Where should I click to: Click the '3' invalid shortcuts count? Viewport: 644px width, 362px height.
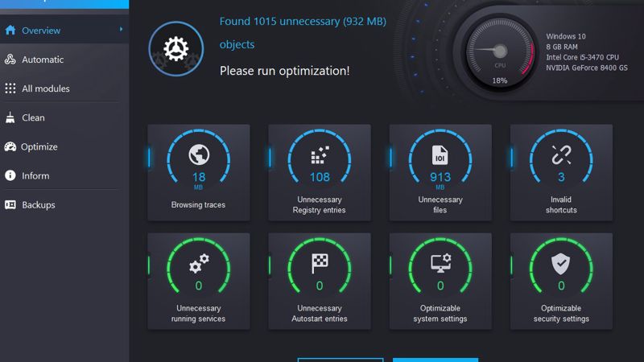pos(561,177)
